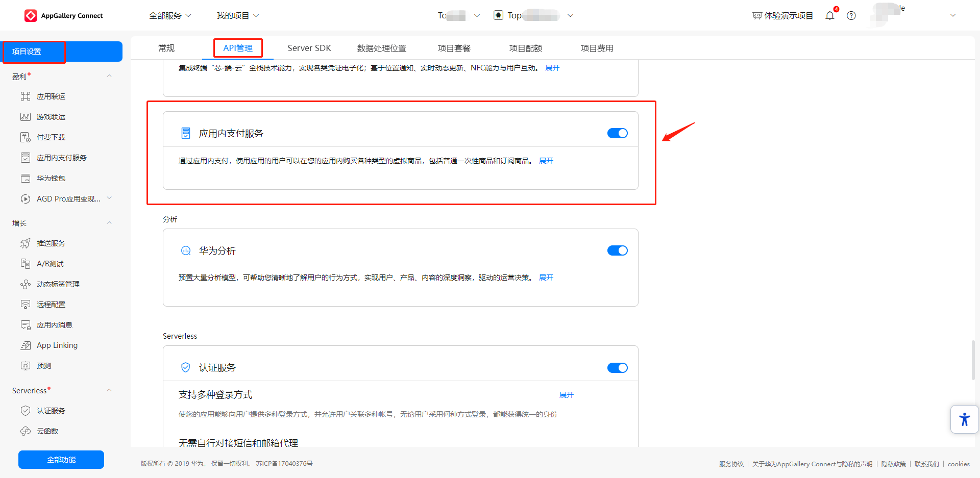Open the project selector dropdown arrow
This screenshot has height=478, width=980.
coord(477,16)
